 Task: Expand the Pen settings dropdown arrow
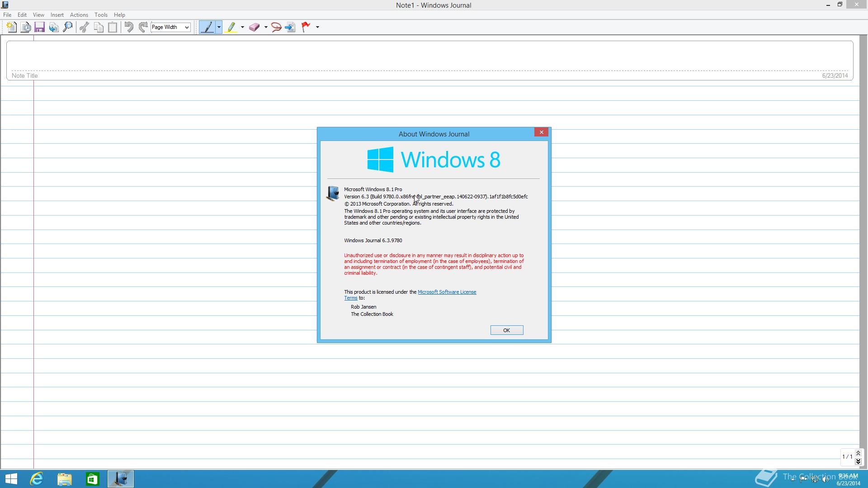tap(219, 27)
